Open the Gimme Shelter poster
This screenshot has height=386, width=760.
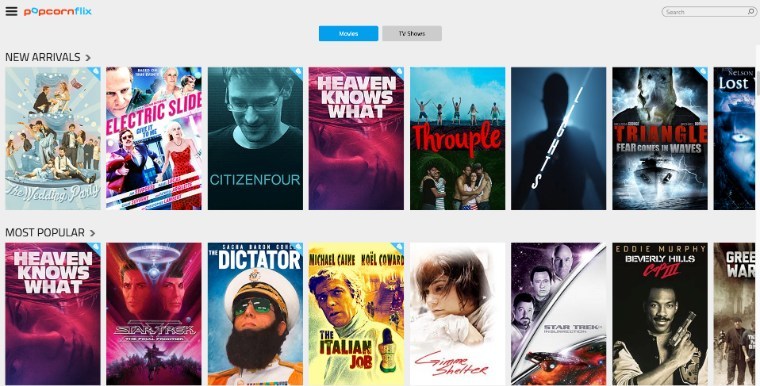(458, 314)
